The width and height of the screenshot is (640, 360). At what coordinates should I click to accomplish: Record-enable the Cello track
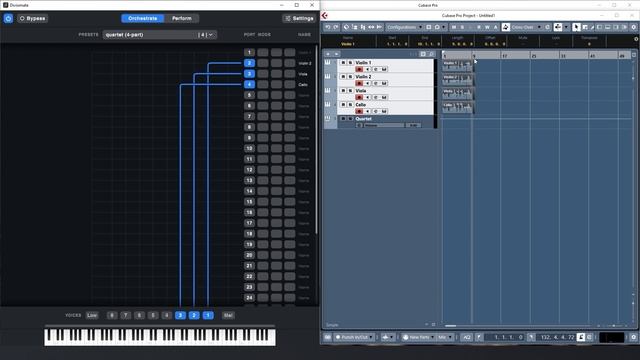[359, 111]
